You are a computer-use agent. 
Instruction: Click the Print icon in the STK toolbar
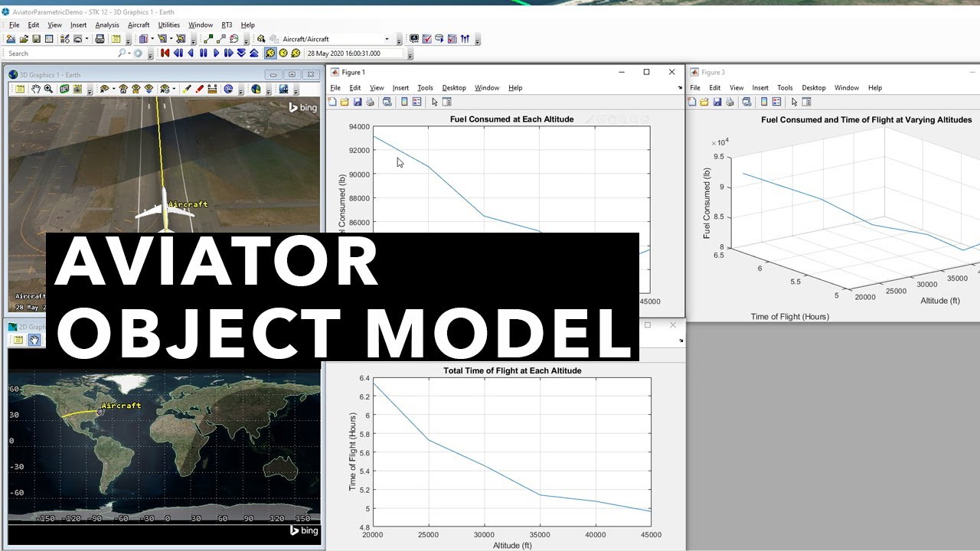[100, 38]
